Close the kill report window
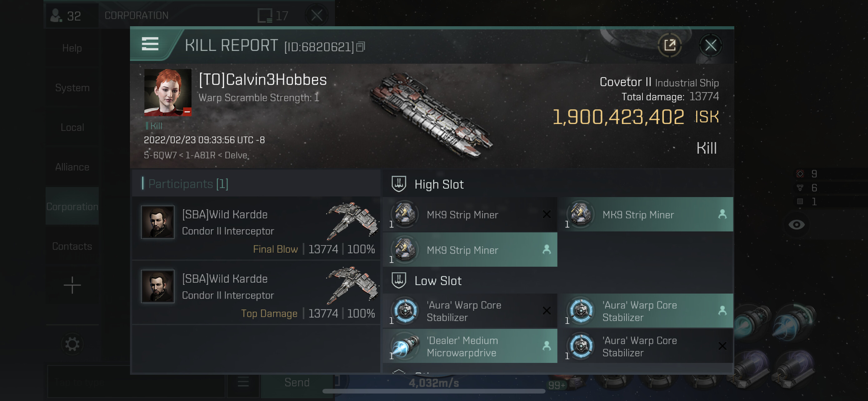 711,45
